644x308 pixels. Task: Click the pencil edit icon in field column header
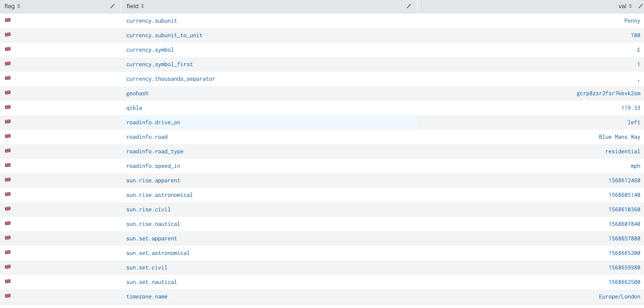point(409,6)
